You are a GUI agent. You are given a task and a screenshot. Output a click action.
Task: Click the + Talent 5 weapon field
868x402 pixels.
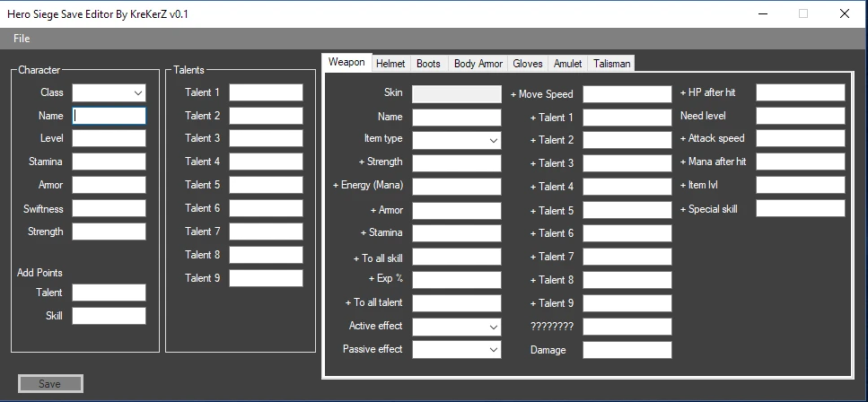click(x=627, y=210)
